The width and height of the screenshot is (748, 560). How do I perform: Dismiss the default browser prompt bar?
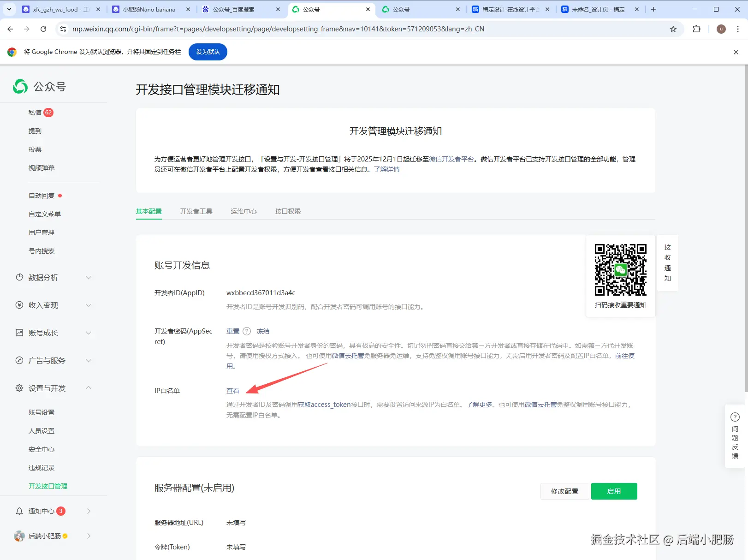(x=736, y=52)
